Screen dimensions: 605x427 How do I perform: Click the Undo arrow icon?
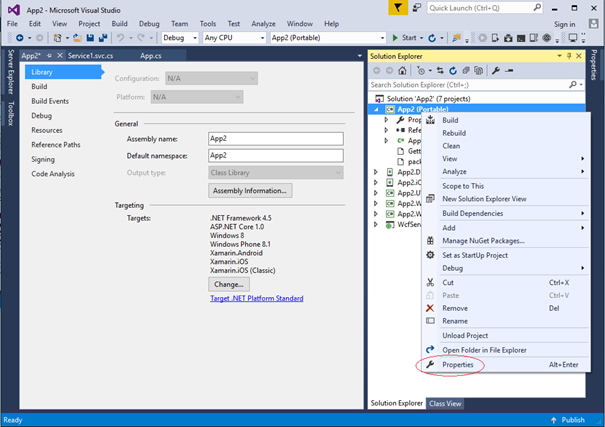(121, 38)
